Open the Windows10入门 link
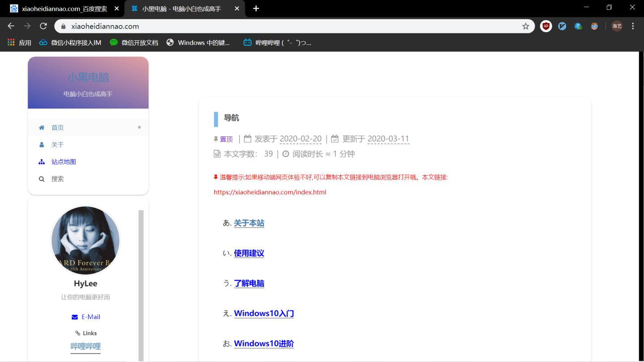The image size is (644, 362). click(x=264, y=313)
